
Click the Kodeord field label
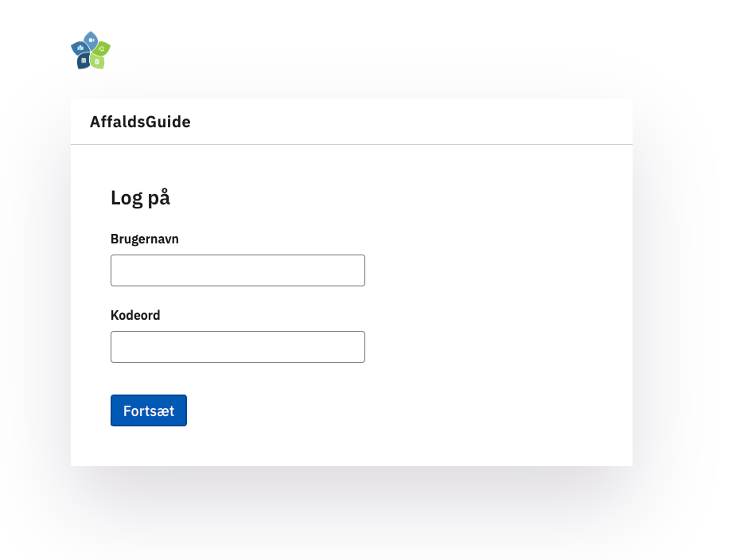pyautogui.click(x=135, y=315)
